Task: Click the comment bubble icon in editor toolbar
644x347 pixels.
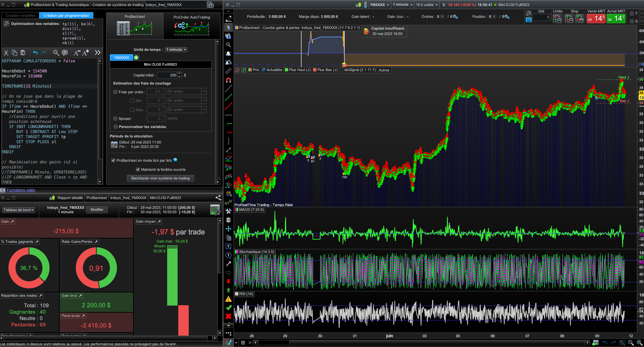Action: [x=65, y=53]
